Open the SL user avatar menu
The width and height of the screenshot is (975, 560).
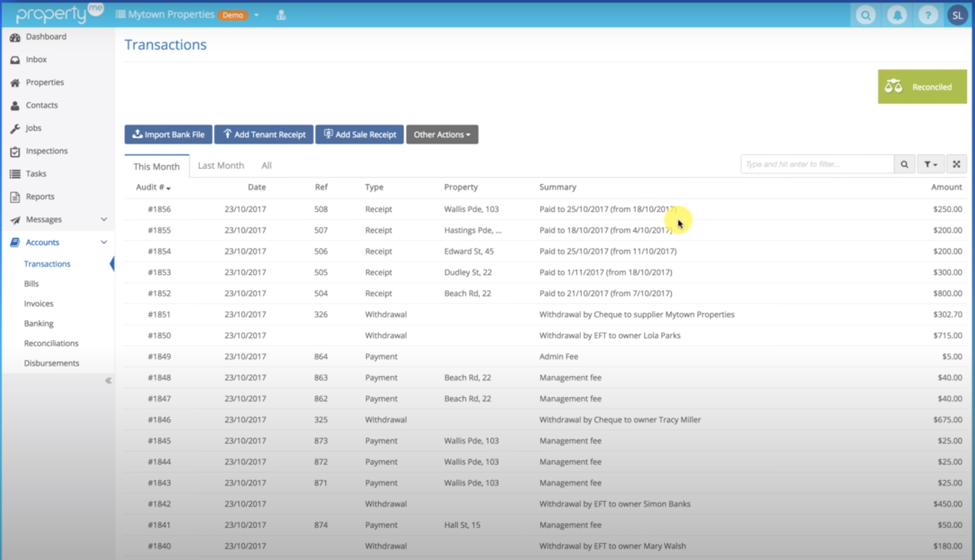[x=958, y=14]
